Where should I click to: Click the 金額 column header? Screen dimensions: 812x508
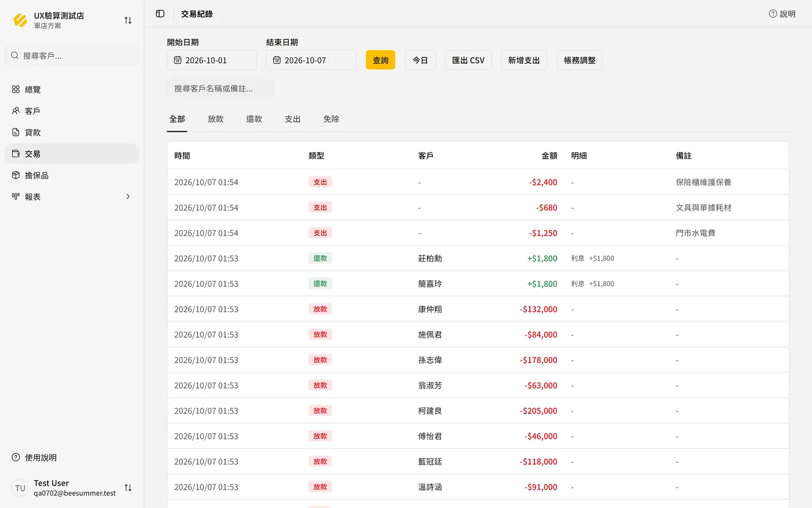click(549, 156)
